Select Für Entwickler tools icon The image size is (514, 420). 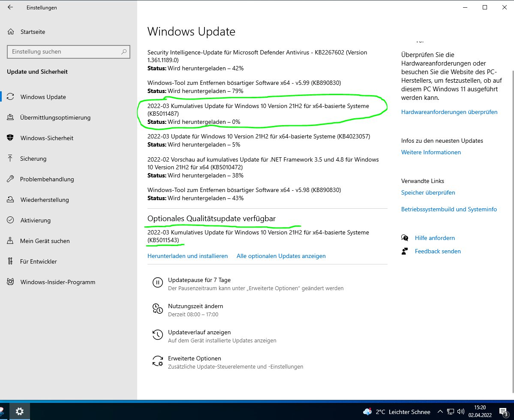pyautogui.click(x=10, y=261)
